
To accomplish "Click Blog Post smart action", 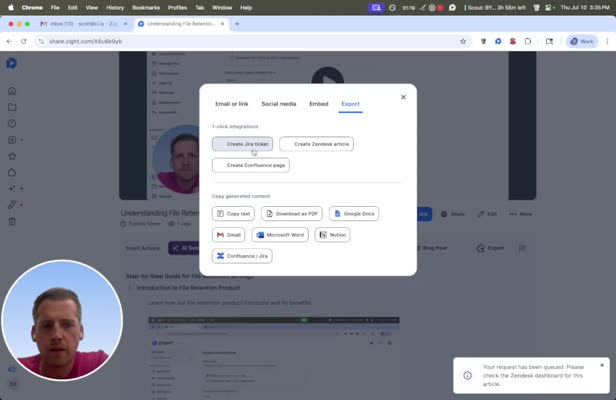I will pyautogui.click(x=431, y=248).
